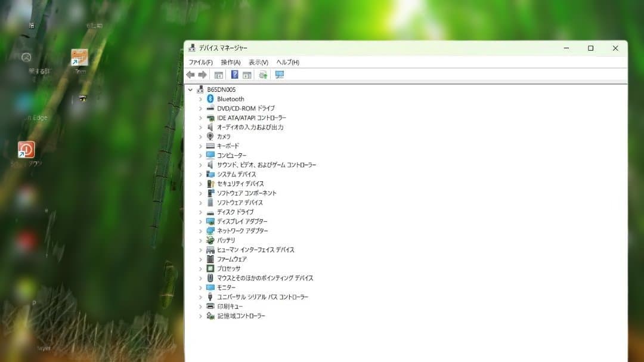Image resolution: width=644 pixels, height=362 pixels.
Task: Click the Forward navigation arrow
Action: tap(202, 74)
